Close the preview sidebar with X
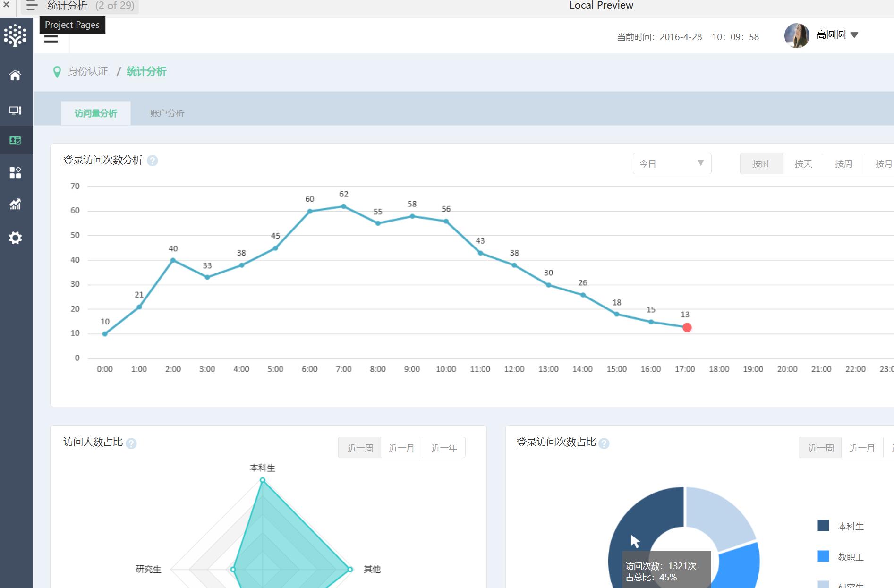Viewport: 894px width, 588px height. 6,5
